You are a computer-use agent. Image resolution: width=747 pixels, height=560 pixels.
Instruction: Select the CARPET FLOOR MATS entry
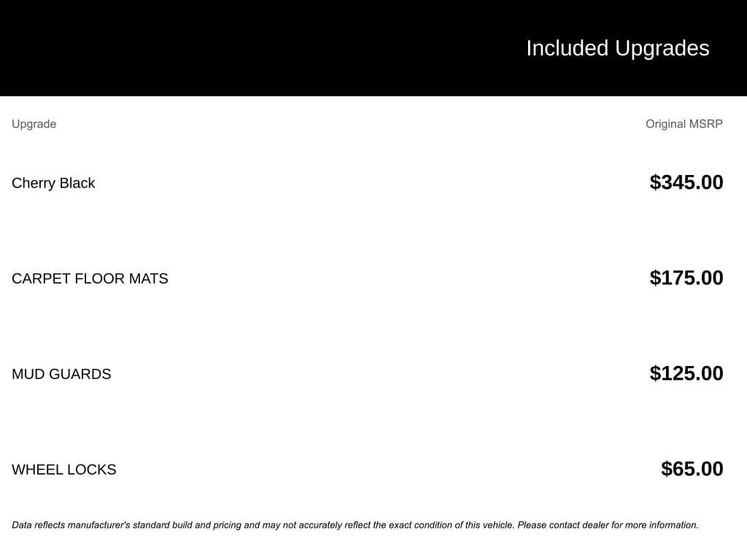(90, 279)
